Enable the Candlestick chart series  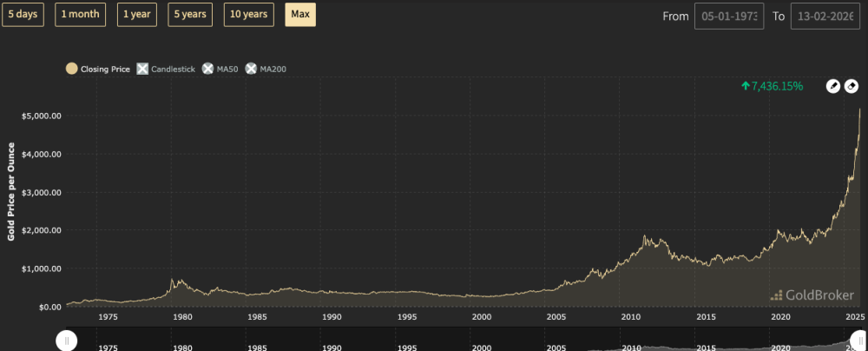[166, 68]
